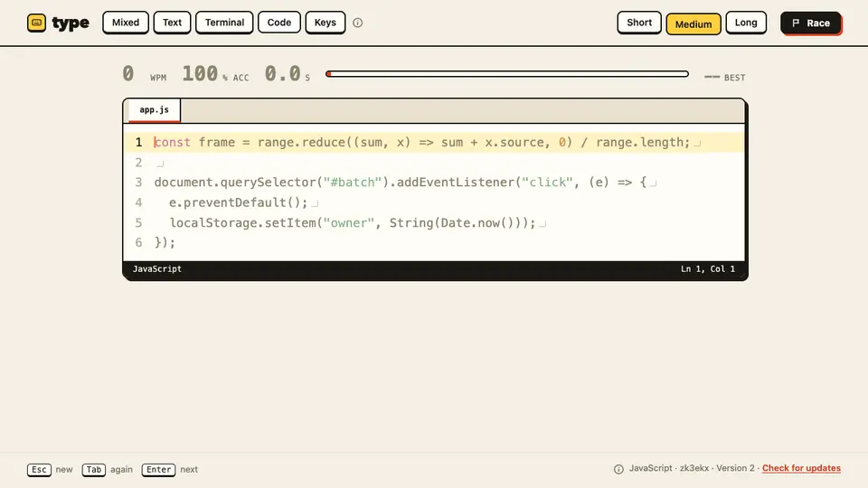Click the document.querySelector code line

434,183
